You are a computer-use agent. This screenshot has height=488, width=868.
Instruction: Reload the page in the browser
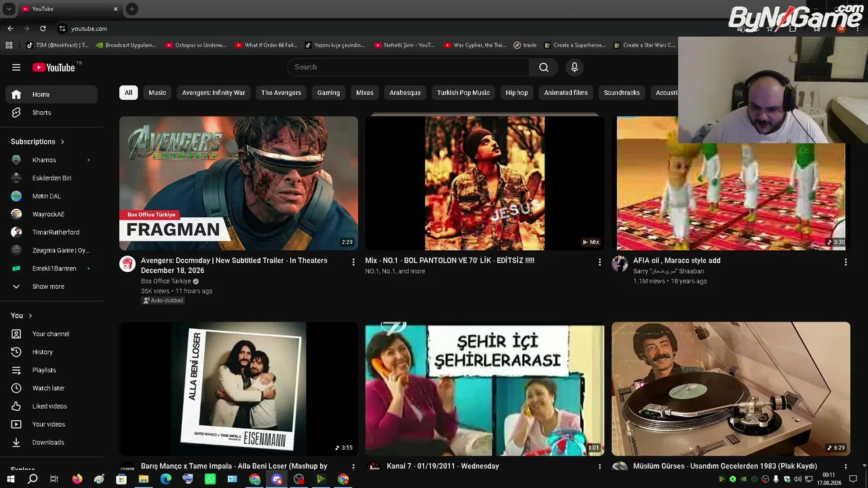click(x=43, y=28)
